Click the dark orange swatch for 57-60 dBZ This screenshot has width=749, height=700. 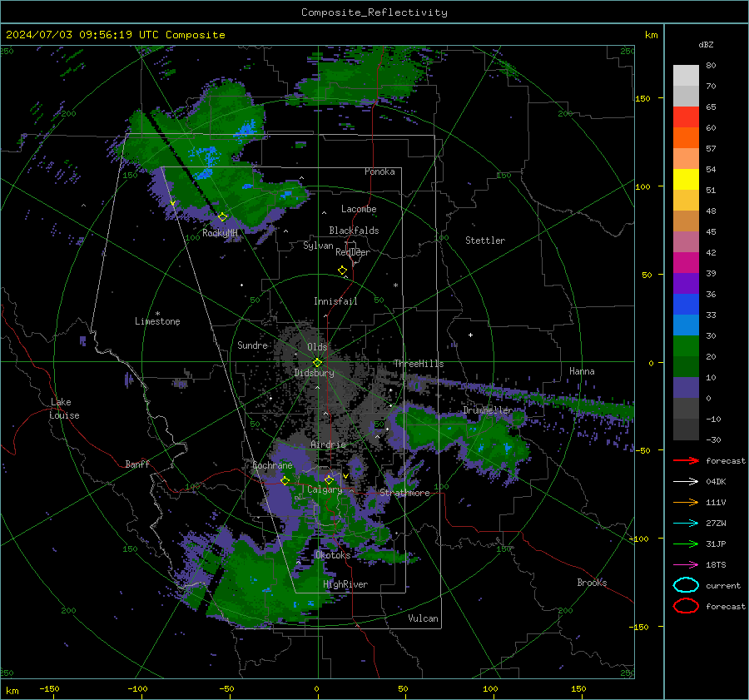tap(686, 137)
